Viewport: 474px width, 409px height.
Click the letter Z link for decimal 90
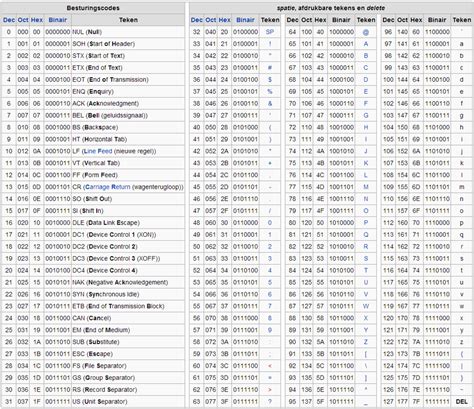coord(366,342)
